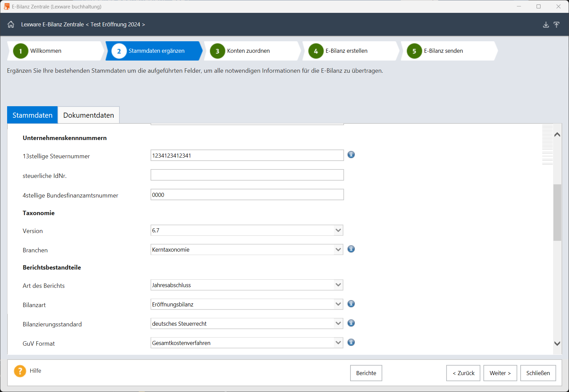Show info for 13stellige Steuernummer

351,155
